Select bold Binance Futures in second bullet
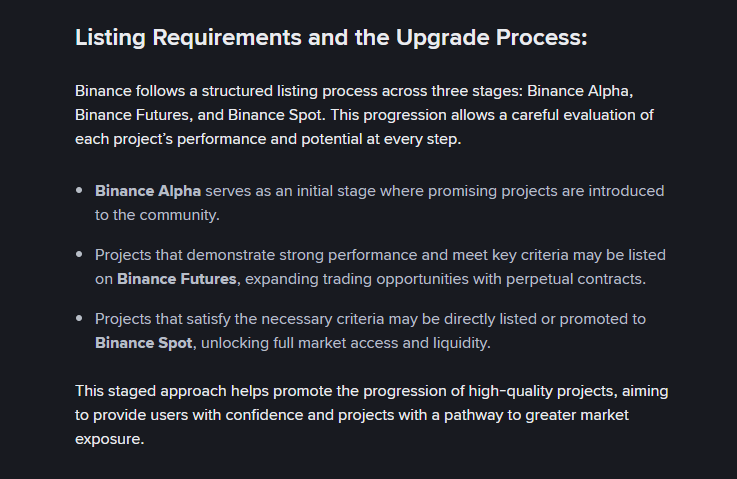The height and width of the screenshot is (479, 737). click(x=177, y=279)
